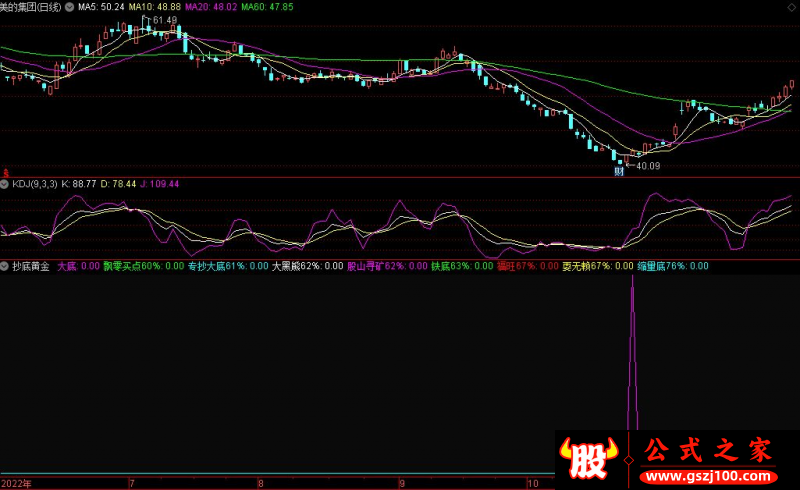Image resolution: width=800 pixels, height=490 pixels.
Task: Open the 抄底黄金 indicator dropdown arrow
Action: (6, 267)
